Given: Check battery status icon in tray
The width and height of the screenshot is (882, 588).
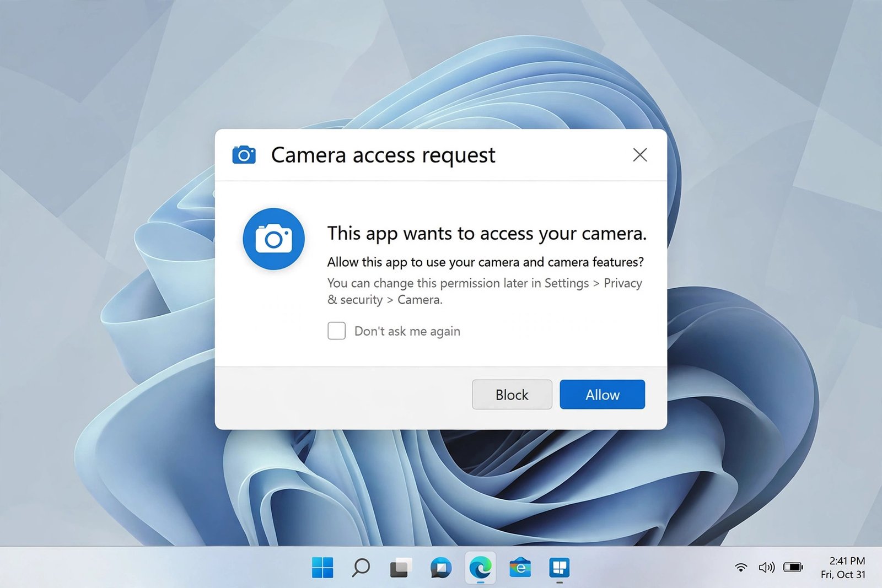Looking at the screenshot, I should click(x=793, y=567).
